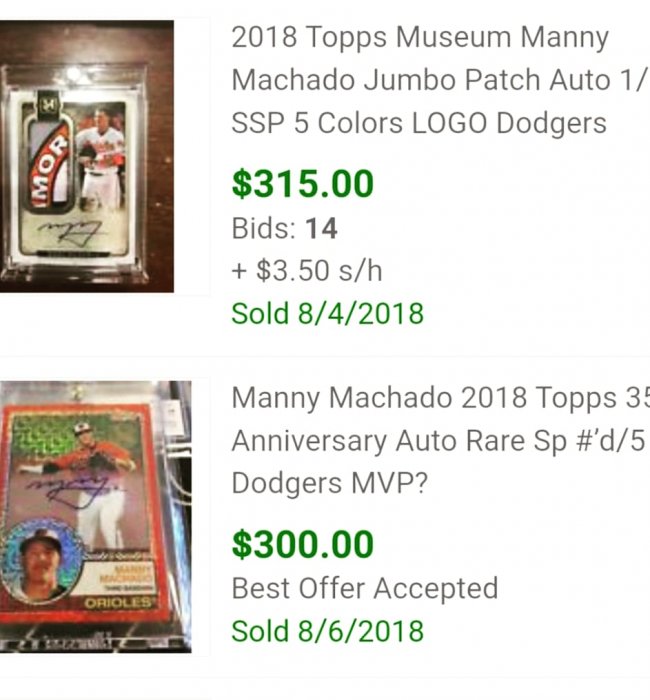Click the "Sold 8/6/2018" date
The width and height of the screenshot is (650, 700).
pos(328,631)
